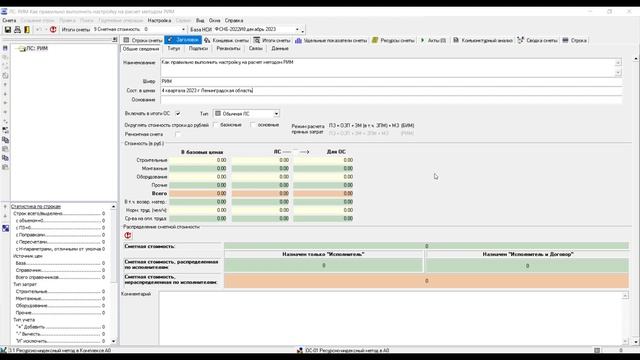
Task: Toggle Включать в итоги ОС checkbox
Action: [178, 113]
